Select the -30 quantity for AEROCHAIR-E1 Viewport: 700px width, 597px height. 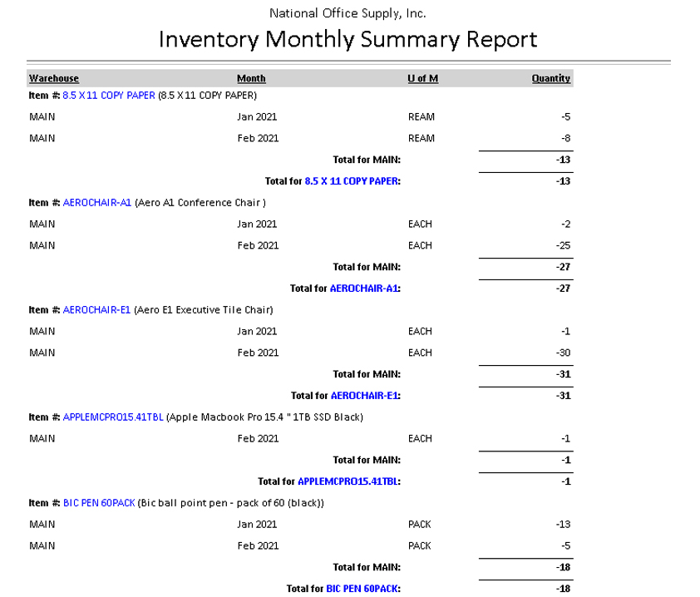pyautogui.click(x=562, y=353)
